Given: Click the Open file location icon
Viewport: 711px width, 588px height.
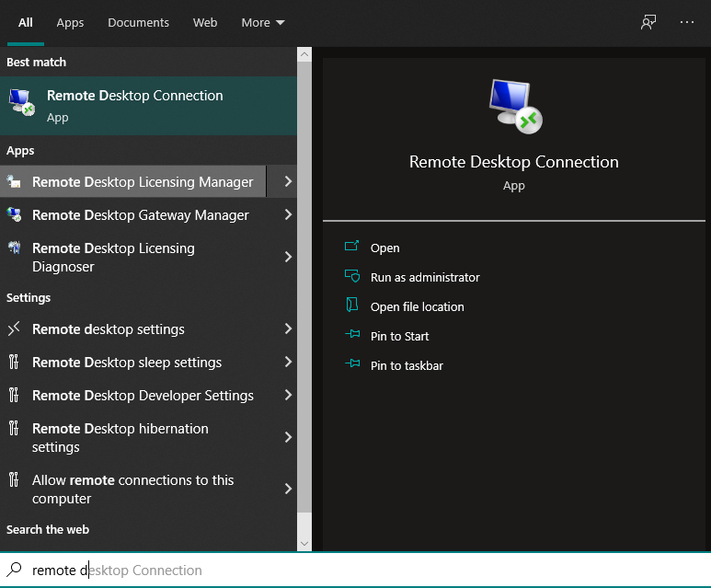Looking at the screenshot, I should tap(352, 305).
